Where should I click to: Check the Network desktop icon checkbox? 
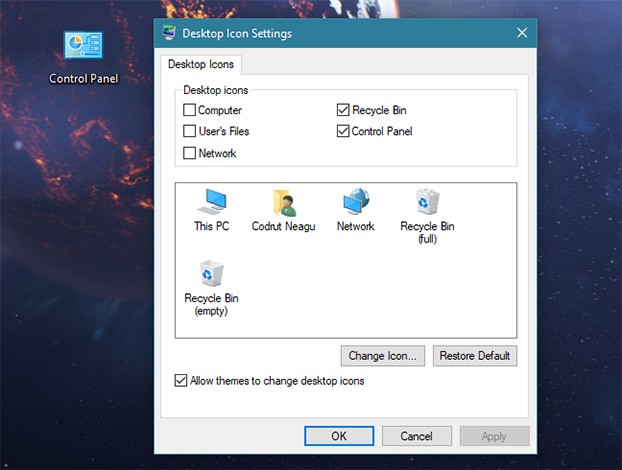190,153
